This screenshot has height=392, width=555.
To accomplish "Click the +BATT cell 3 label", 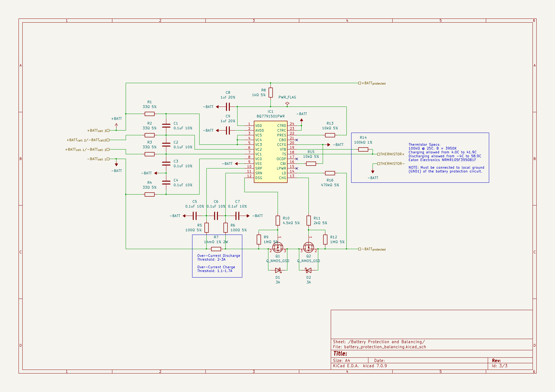I will 98,131.
